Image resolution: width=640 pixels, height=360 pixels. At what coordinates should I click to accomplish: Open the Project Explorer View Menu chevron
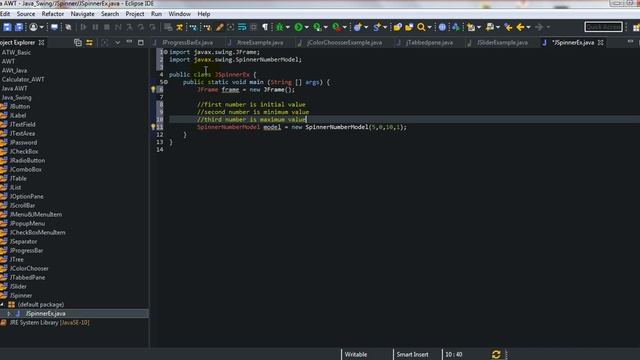[x=117, y=42]
